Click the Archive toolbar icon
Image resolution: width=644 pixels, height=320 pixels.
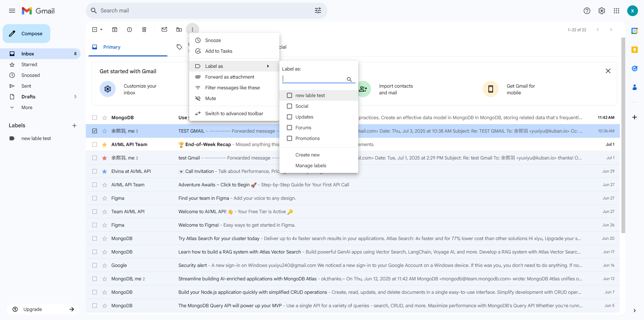[x=115, y=30]
